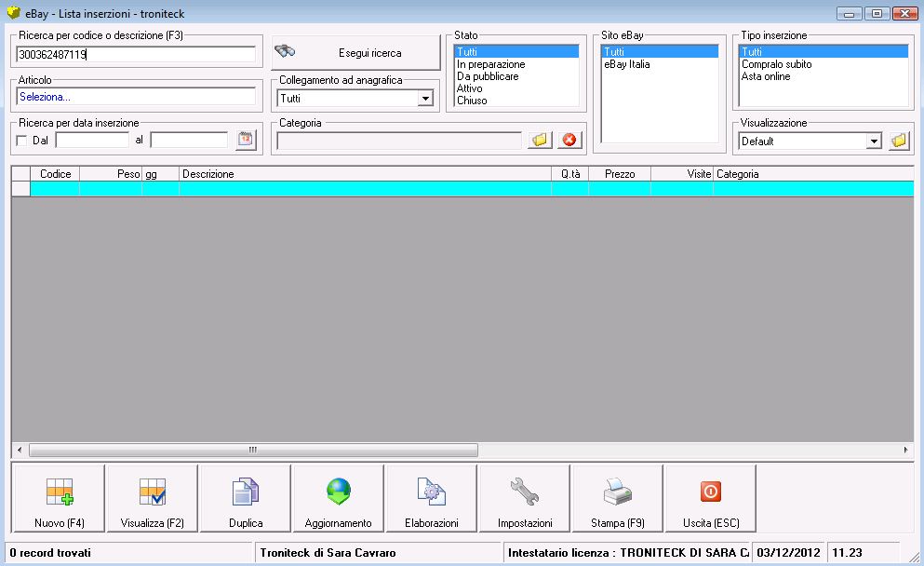
Task: Clear the Categoria with the red X icon
Action: (x=569, y=140)
